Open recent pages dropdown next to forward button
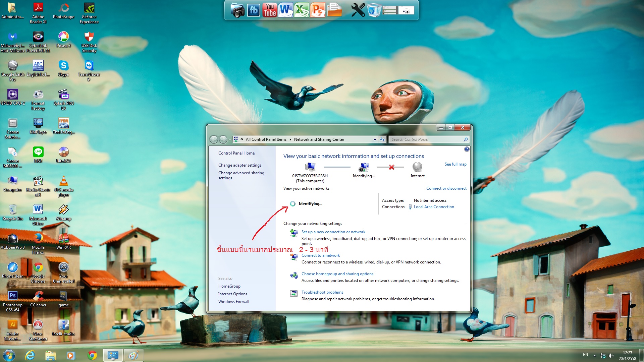Screen dimensions: 644x362 (x=230, y=140)
